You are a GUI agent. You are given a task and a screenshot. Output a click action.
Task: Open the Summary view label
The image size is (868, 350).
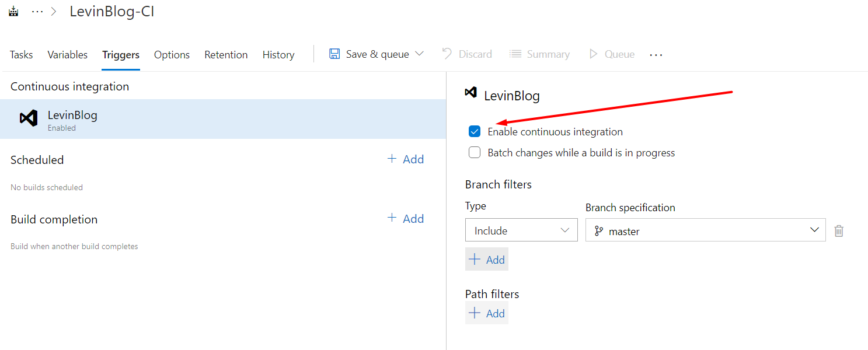tap(548, 54)
